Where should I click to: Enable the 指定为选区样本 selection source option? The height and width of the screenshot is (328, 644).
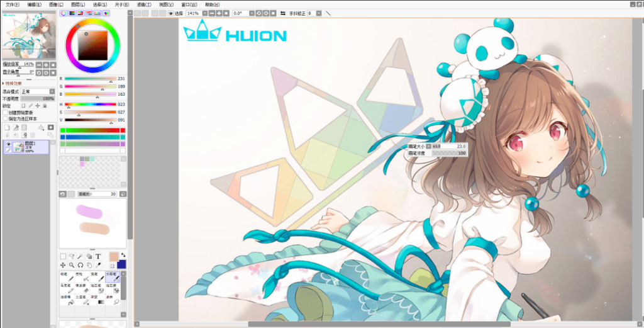pyautogui.click(x=5, y=118)
